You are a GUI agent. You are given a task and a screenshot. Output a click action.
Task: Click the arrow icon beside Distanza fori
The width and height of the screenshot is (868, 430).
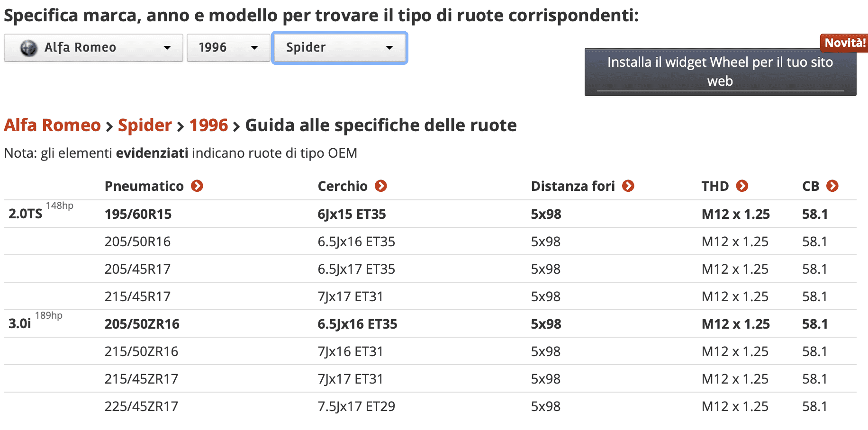click(628, 186)
